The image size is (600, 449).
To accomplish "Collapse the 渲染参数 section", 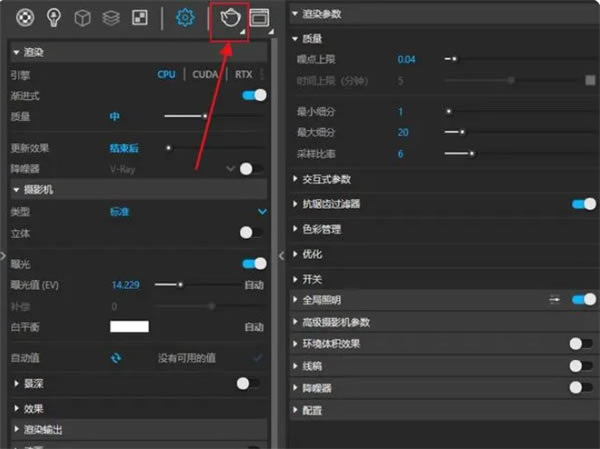I will [295, 14].
